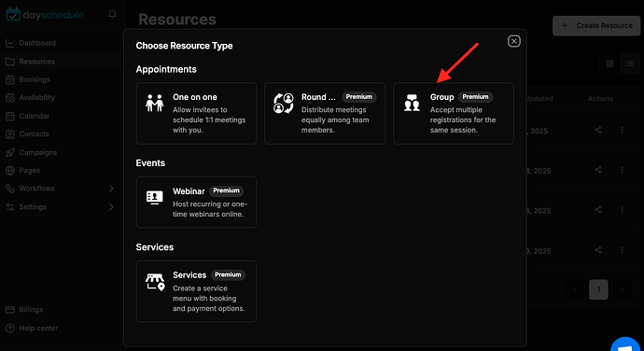This screenshot has height=351, width=644.
Task: Select the One on one people icon
Action: pos(155,103)
